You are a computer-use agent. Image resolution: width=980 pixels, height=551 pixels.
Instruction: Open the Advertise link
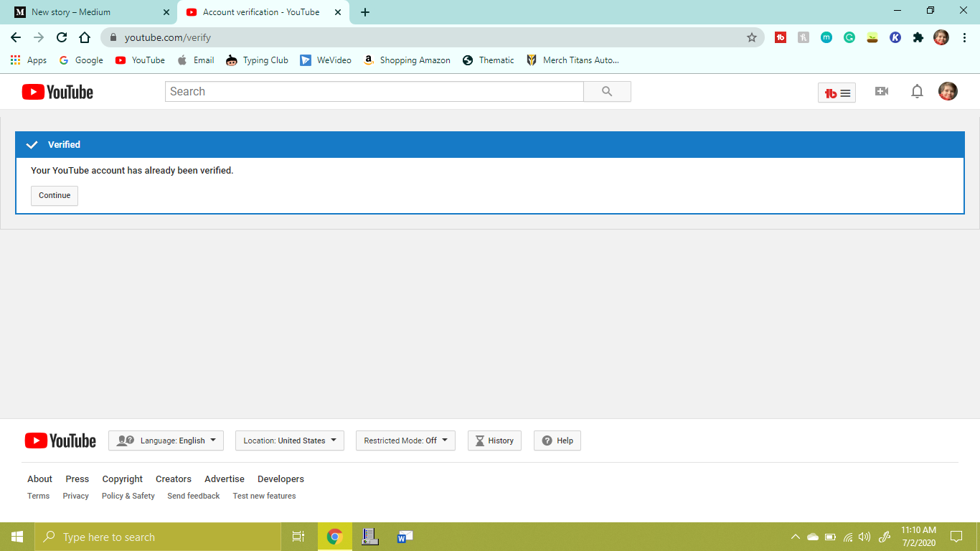[225, 479]
